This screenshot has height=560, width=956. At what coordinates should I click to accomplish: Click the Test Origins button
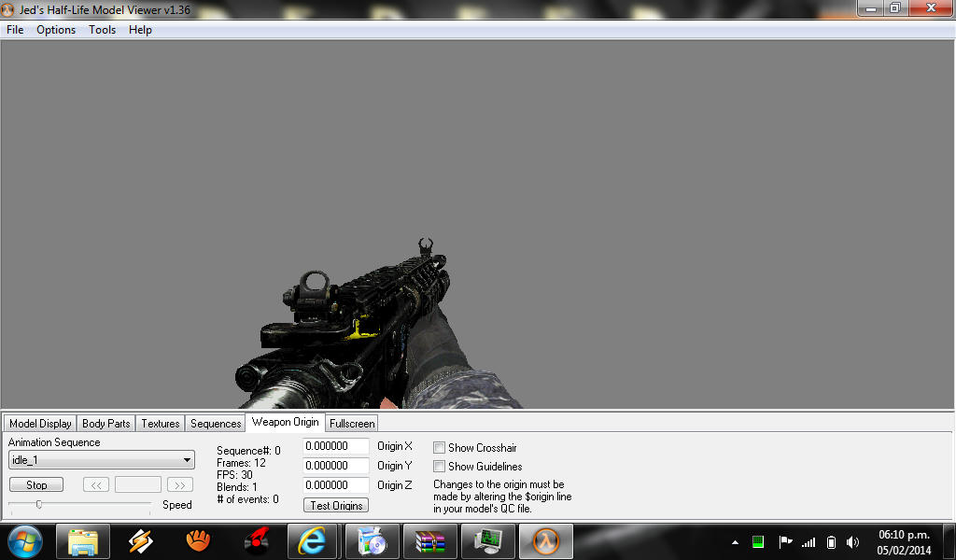[x=336, y=505]
